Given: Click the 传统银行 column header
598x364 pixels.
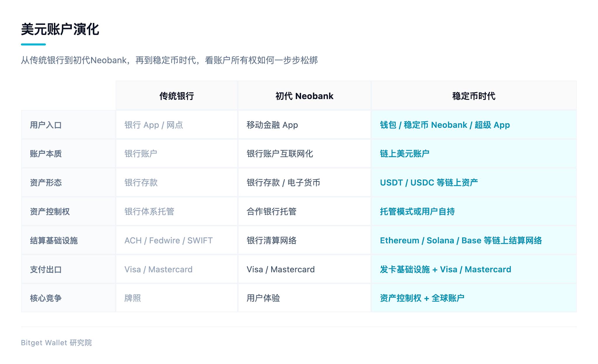Looking at the screenshot, I should tap(177, 96).
